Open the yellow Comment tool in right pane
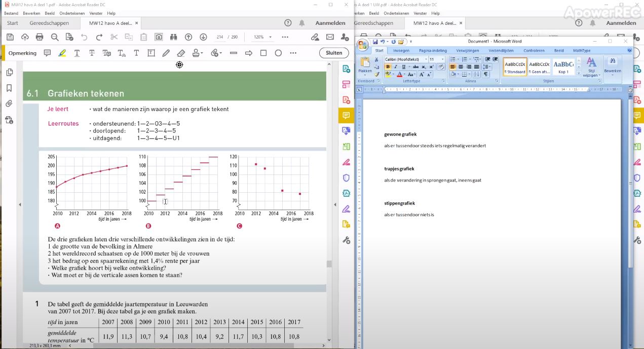644x349 pixels. pos(346,116)
